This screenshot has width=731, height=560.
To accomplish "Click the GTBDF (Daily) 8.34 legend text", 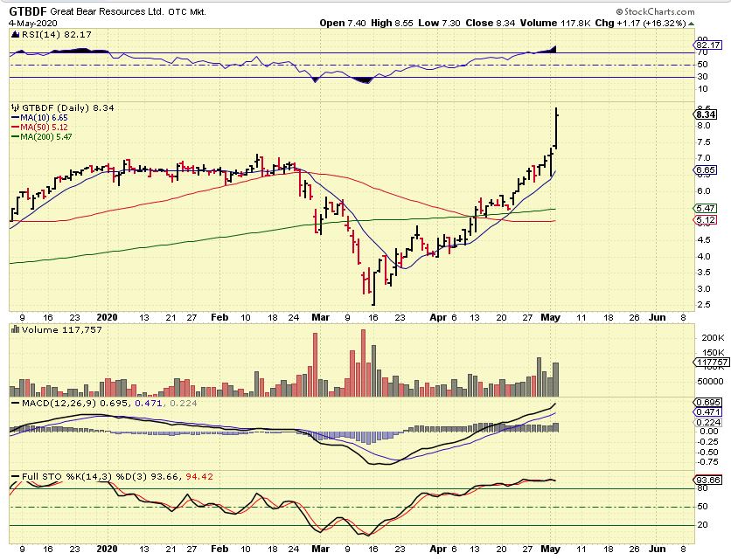I will point(68,107).
